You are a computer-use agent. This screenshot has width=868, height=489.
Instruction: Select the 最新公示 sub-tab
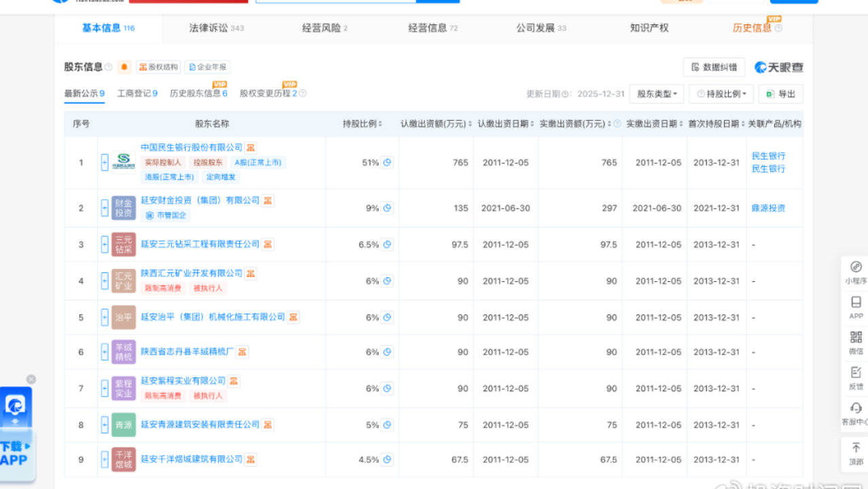point(84,94)
